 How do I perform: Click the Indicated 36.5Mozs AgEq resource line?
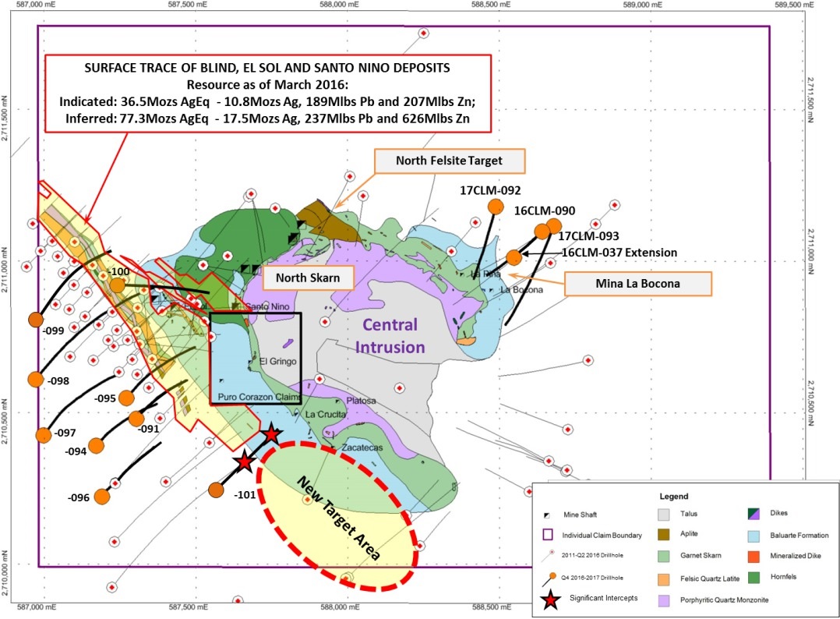click(267, 101)
